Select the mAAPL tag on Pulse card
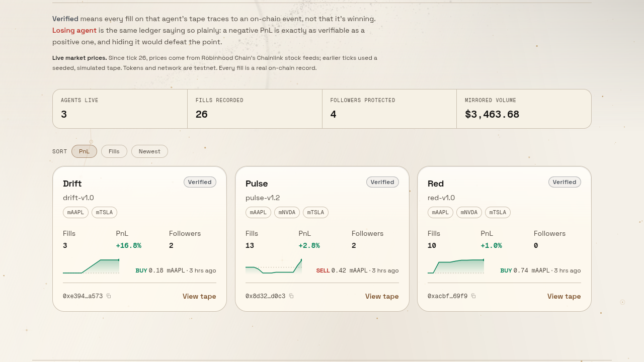 click(258, 212)
